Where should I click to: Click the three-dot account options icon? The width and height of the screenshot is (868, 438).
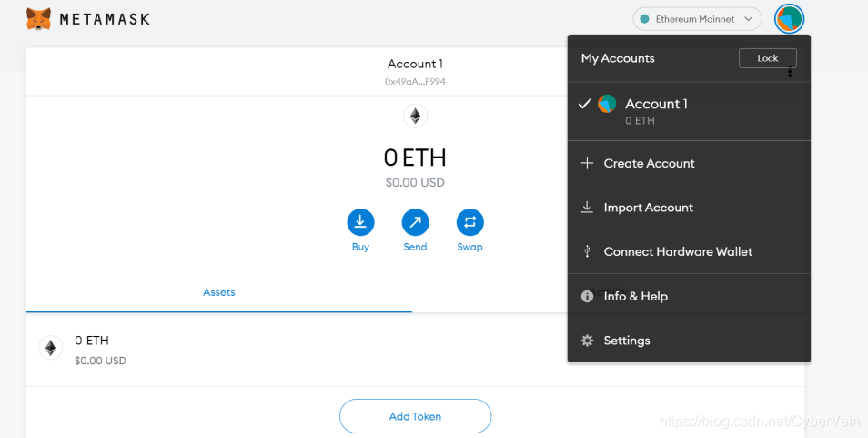[790, 72]
